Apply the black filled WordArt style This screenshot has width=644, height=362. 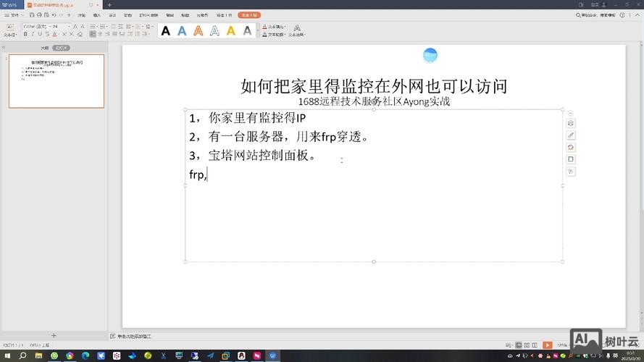pos(165,31)
